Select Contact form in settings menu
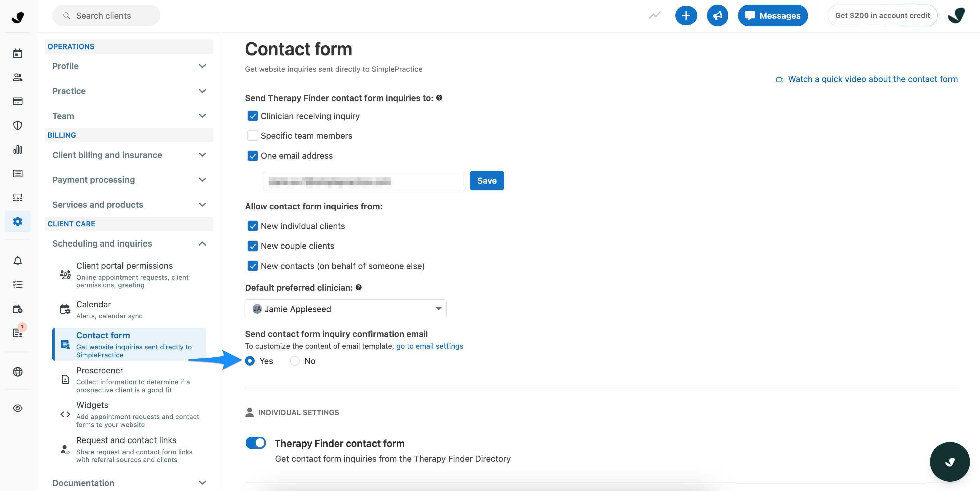 tap(129, 344)
